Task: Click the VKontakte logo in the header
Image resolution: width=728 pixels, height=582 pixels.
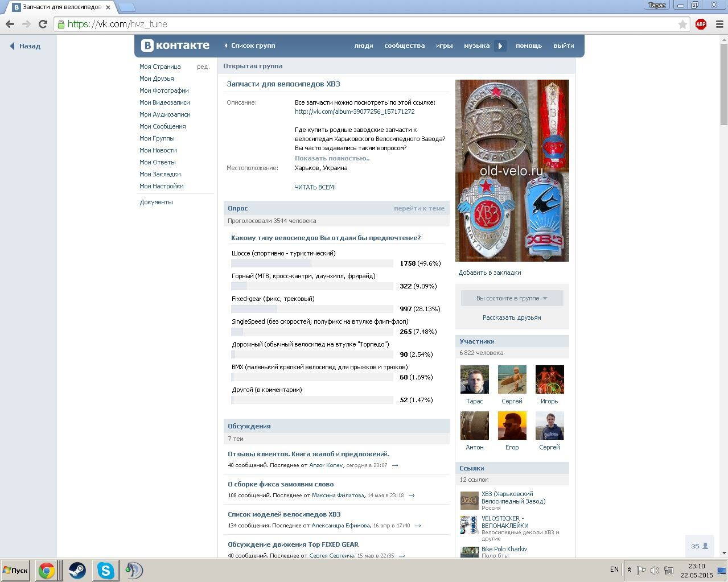Action: 175,46
